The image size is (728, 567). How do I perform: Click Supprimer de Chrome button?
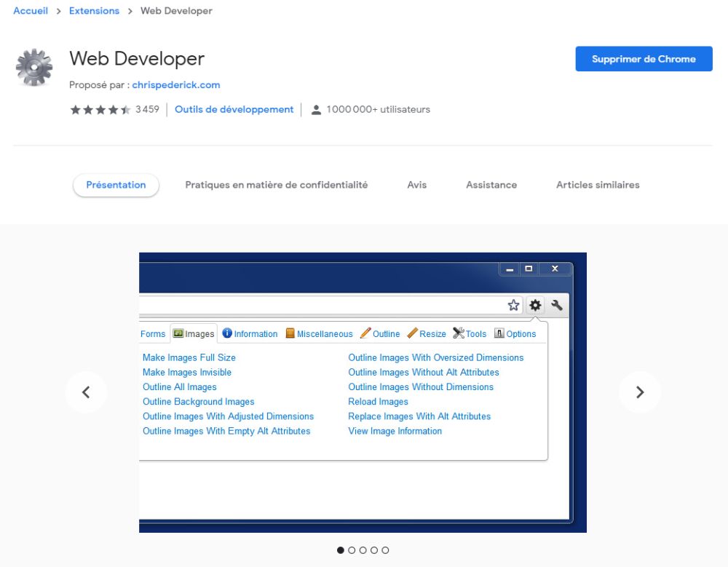point(644,59)
